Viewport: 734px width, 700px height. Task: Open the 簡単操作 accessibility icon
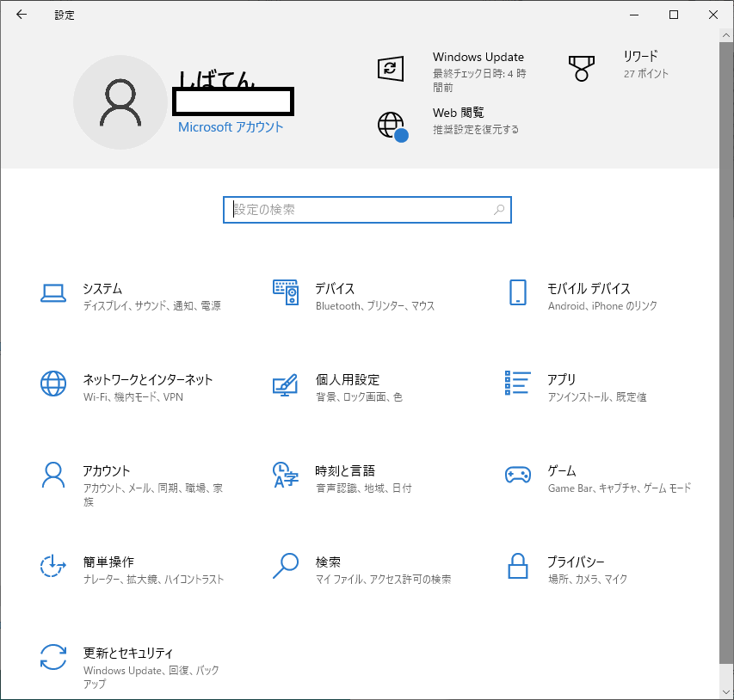pos(53,567)
